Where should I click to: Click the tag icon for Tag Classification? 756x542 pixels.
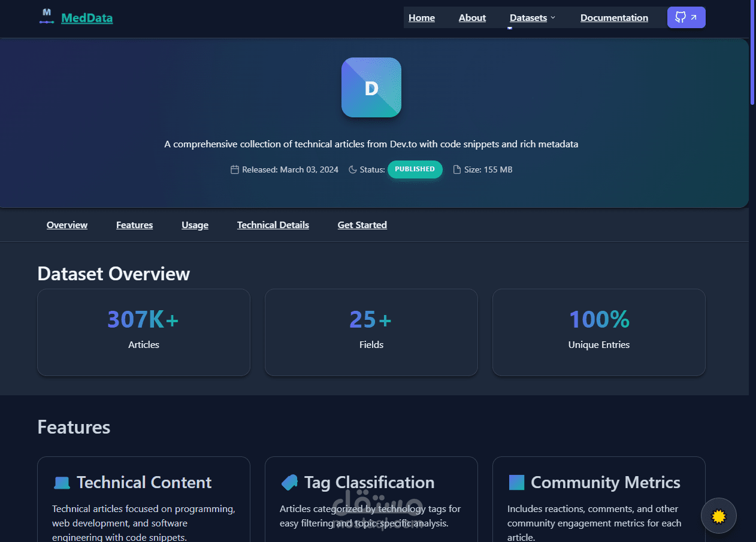tap(289, 482)
